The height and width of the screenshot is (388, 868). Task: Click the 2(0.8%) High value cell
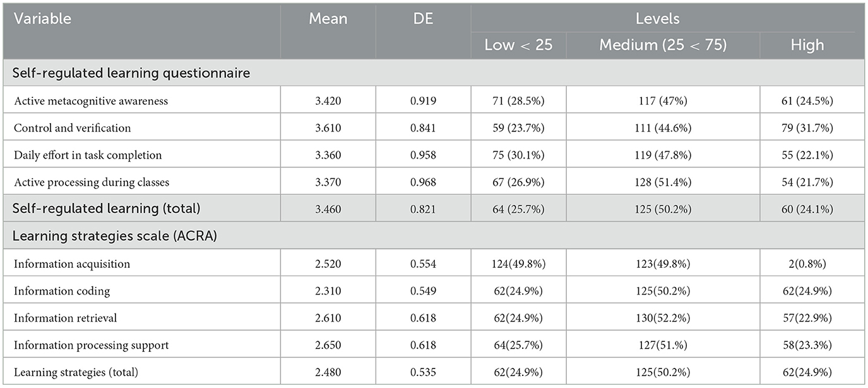coord(807,264)
